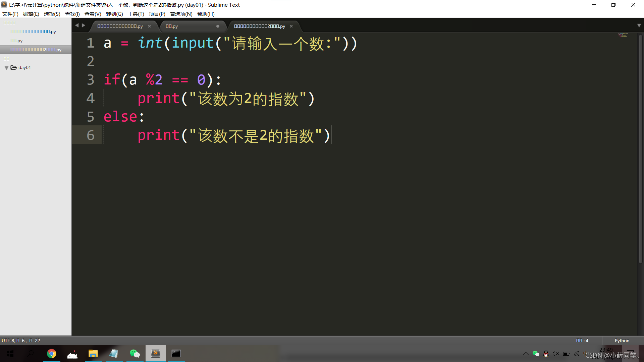Open the Python syntax selector
The image size is (644, 362).
click(x=622, y=341)
